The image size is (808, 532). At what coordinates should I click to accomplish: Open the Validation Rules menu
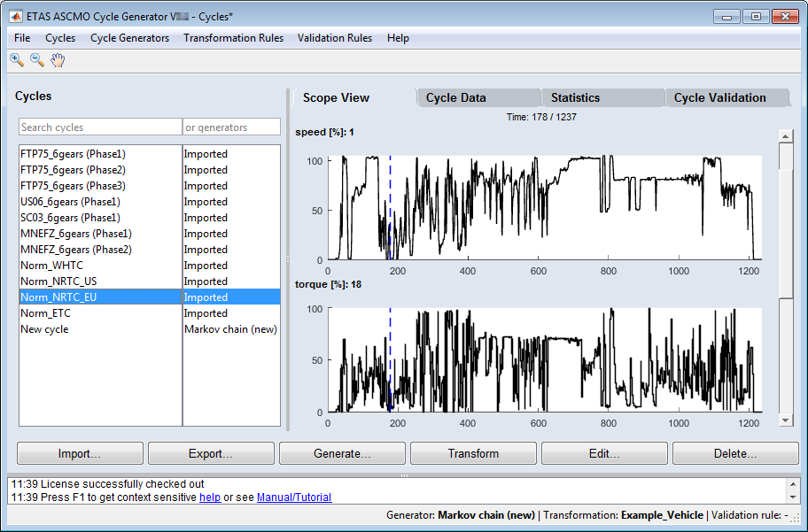coord(334,38)
